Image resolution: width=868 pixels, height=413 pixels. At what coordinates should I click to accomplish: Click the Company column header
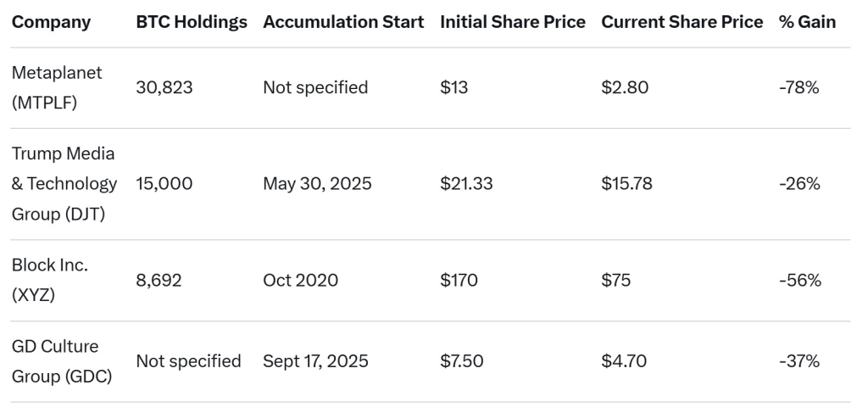point(51,22)
